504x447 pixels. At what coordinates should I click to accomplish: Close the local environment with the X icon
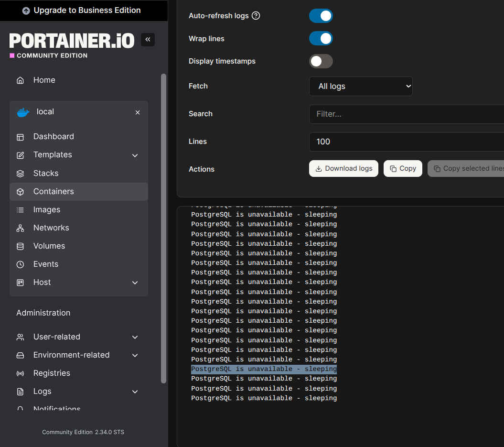pos(138,112)
